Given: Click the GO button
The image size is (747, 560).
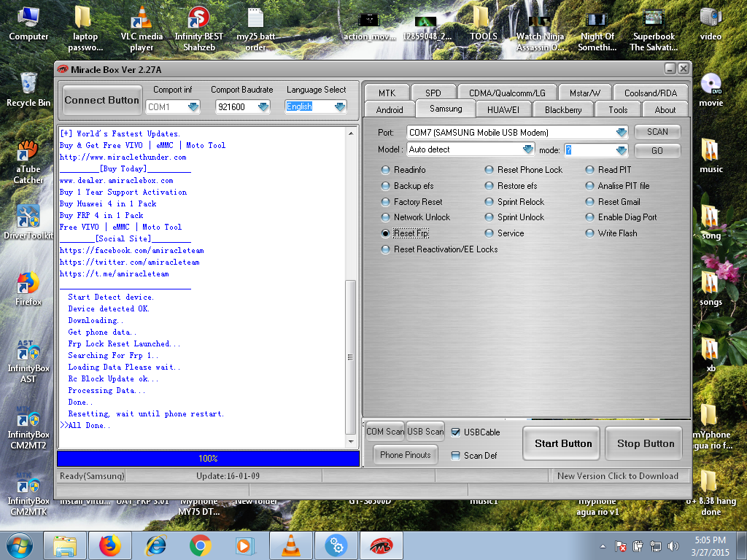Looking at the screenshot, I should pos(657,150).
